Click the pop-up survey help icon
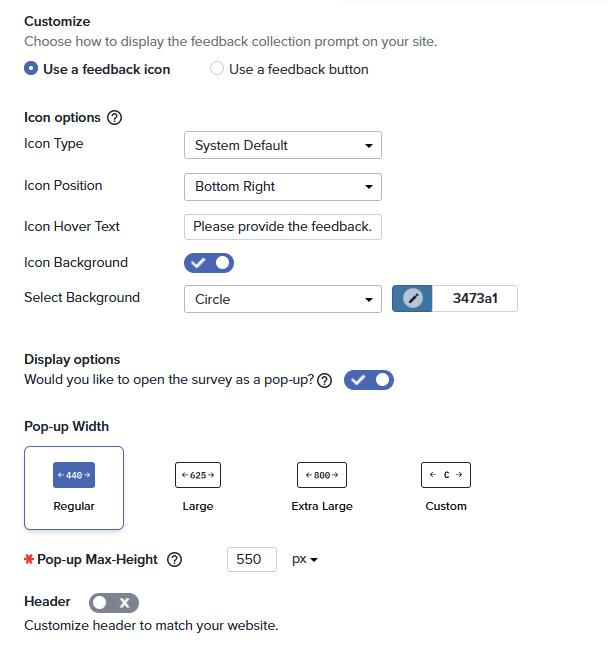 (324, 381)
